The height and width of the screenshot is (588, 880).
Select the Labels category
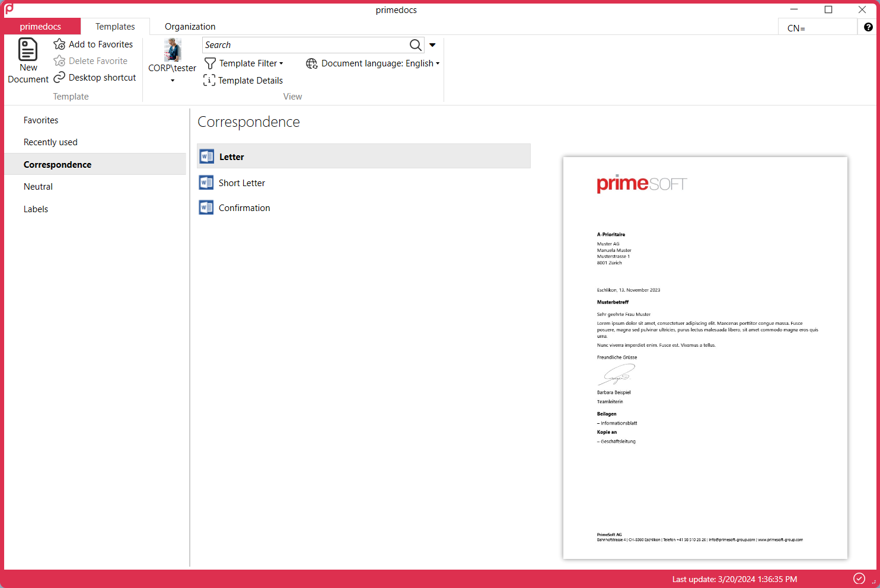tap(95, 209)
